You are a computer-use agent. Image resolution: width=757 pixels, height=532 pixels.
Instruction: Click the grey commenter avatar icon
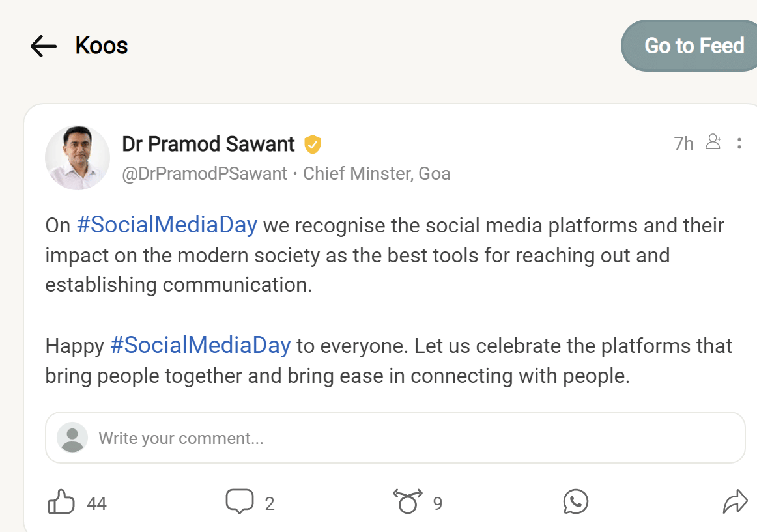click(x=72, y=438)
